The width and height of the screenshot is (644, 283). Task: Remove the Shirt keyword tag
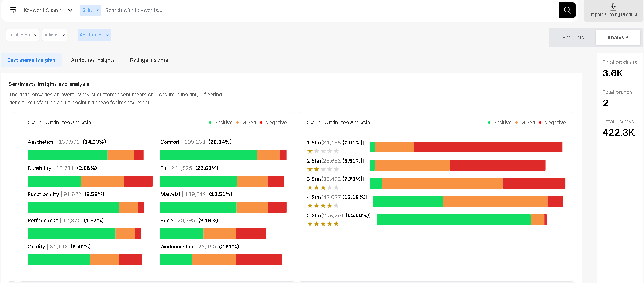click(98, 10)
